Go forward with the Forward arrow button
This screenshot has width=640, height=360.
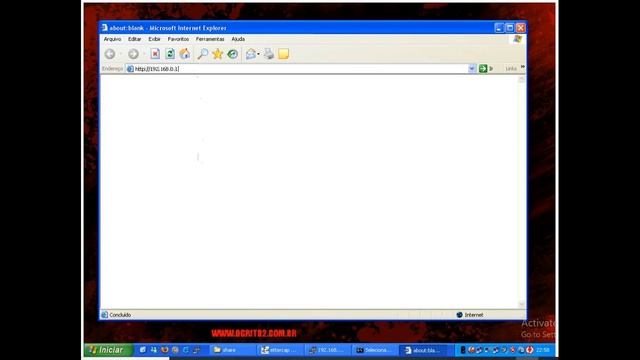coord(133,54)
